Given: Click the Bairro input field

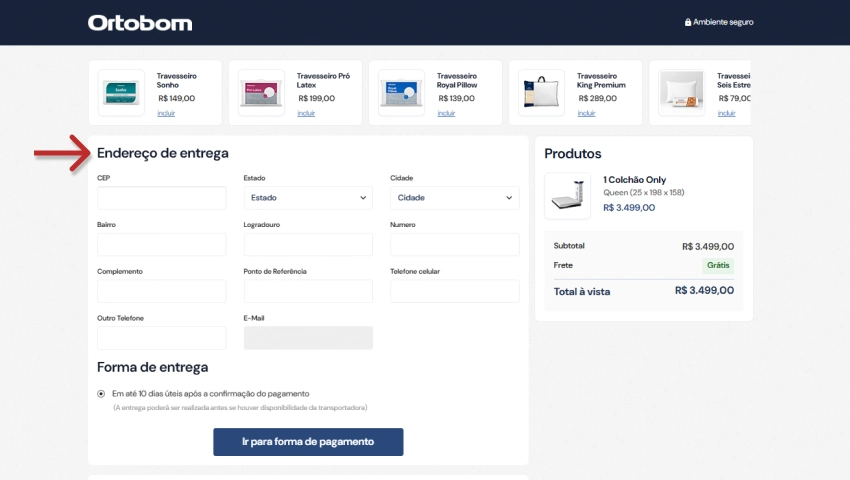Looking at the screenshot, I should (x=162, y=245).
